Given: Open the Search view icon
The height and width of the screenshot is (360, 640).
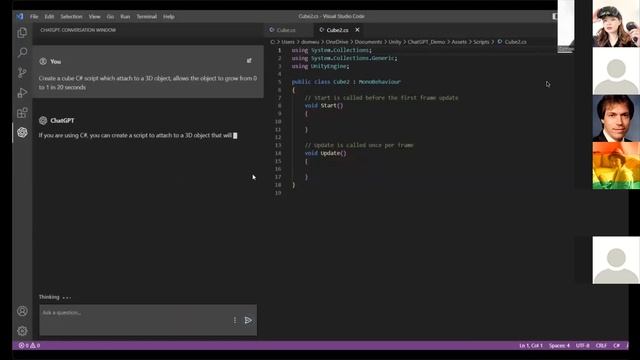Looking at the screenshot, I should coord(22,52).
